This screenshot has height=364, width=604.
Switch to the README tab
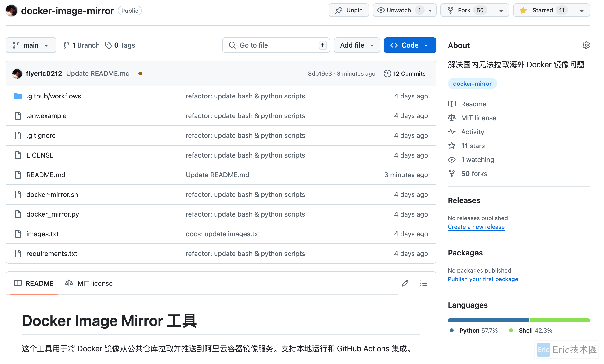pyautogui.click(x=34, y=283)
